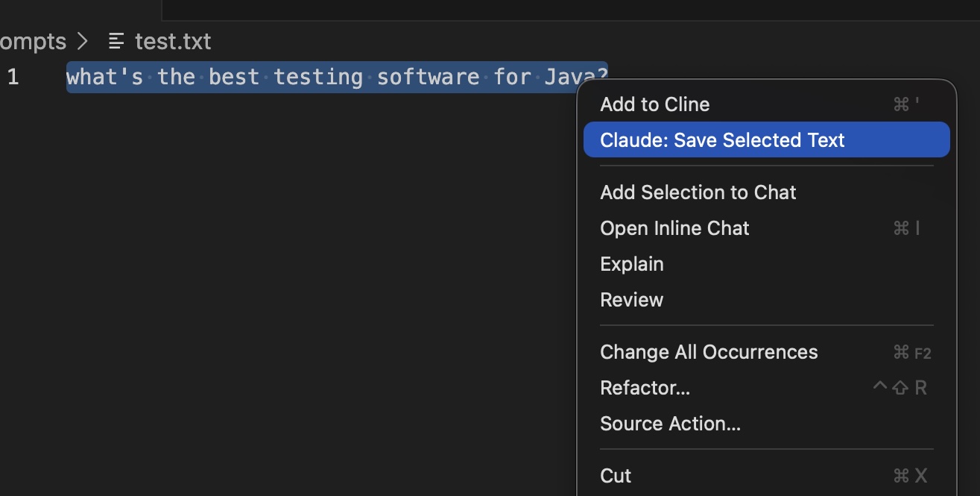Click Source Action... entry
The image size is (980, 496).
[670, 423]
